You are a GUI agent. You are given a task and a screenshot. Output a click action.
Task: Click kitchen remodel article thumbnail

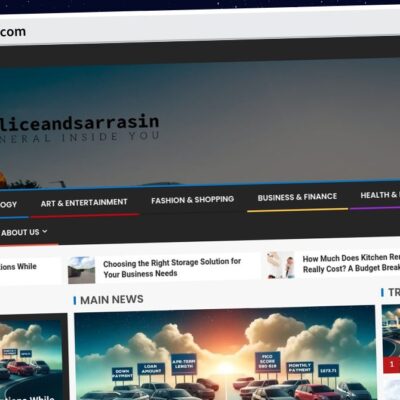click(281, 265)
